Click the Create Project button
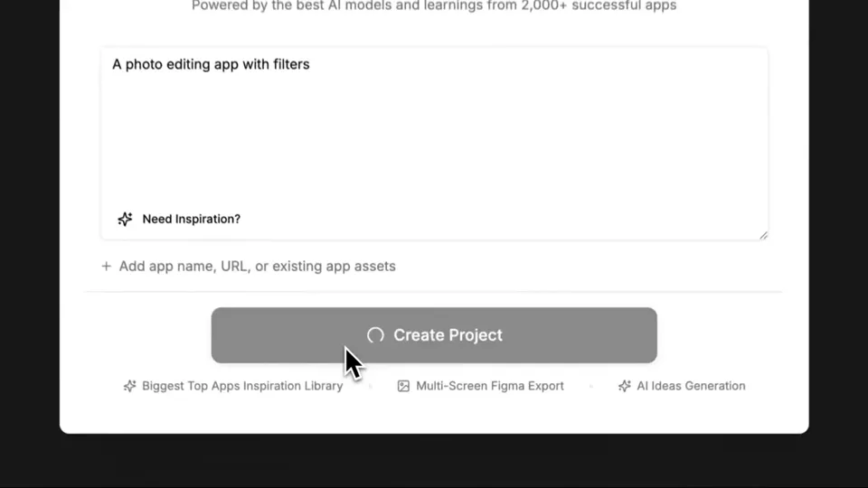 (x=434, y=335)
